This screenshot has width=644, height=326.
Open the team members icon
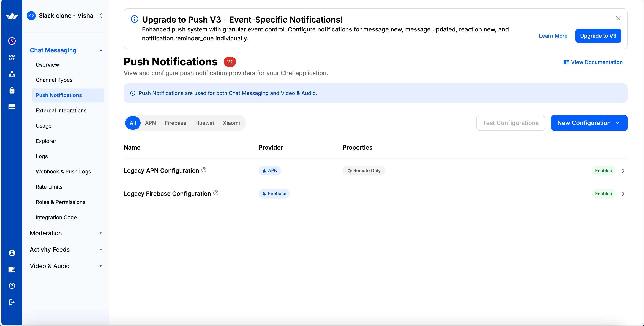(x=12, y=74)
